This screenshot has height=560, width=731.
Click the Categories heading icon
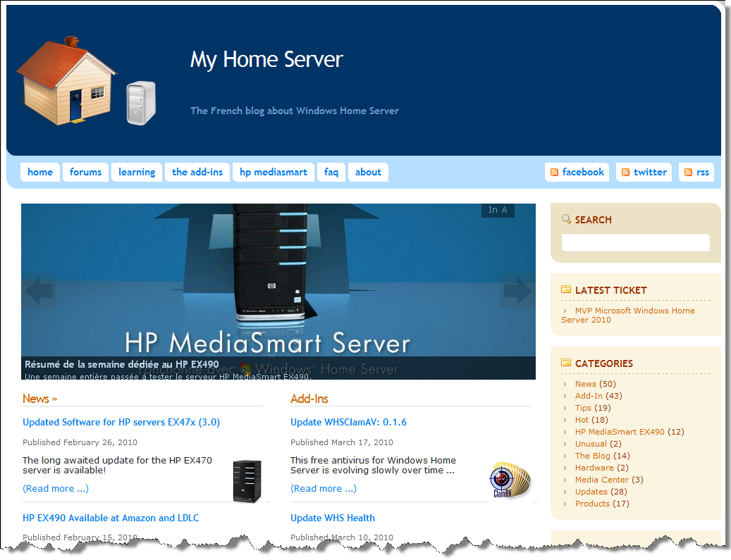click(x=566, y=363)
